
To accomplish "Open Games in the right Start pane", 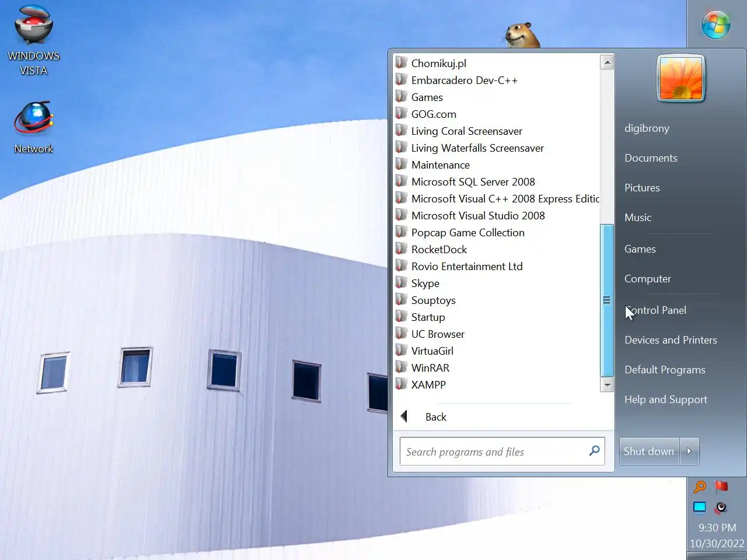I will coord(640,249).
